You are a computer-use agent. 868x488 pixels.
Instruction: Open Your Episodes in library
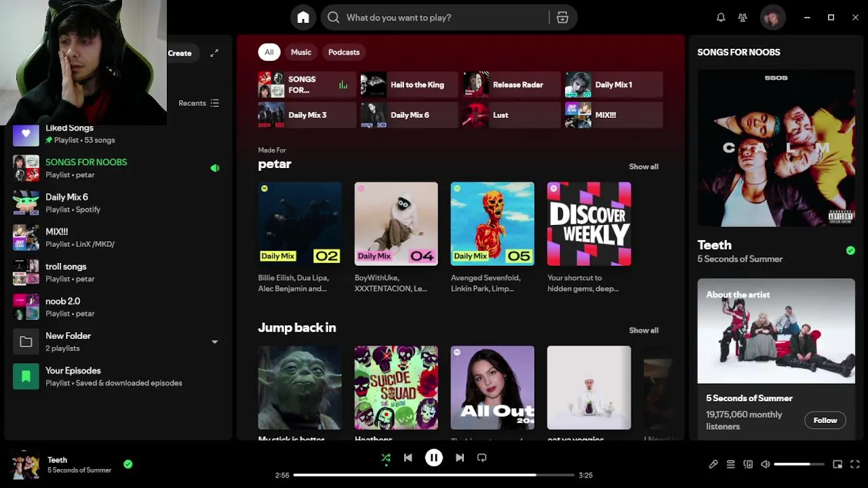119,376
